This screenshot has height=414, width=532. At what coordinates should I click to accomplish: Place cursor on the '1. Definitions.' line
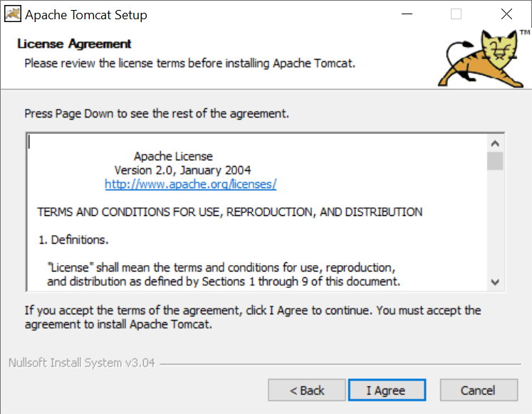[x=73, y=240]
